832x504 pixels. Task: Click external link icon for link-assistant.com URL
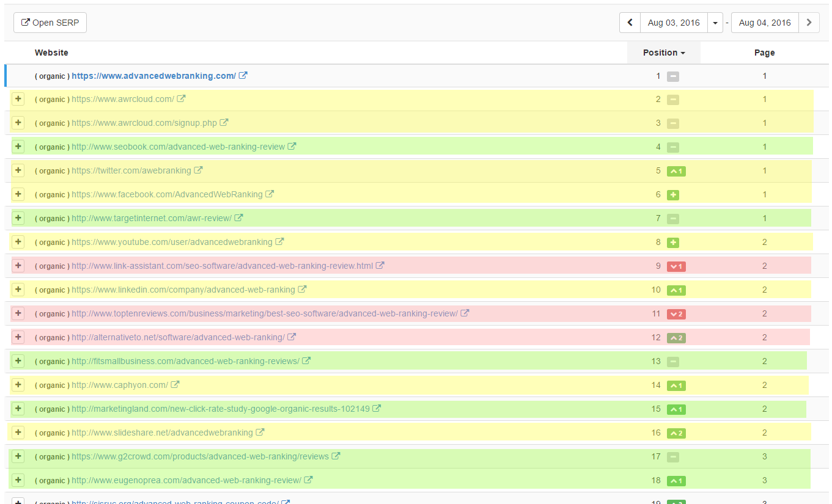[380, 266]
